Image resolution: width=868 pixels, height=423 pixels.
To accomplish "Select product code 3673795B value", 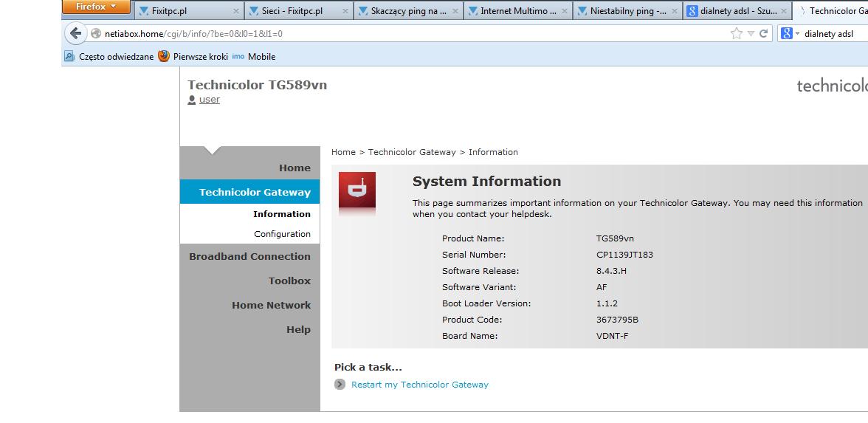I will point(617,320).
